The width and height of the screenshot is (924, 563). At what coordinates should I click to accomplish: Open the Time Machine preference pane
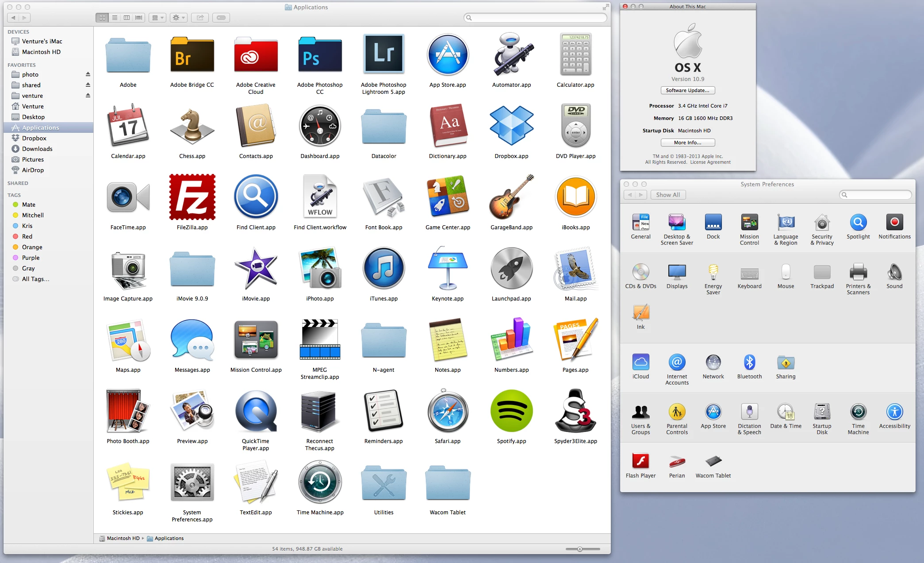click(858, 413)
